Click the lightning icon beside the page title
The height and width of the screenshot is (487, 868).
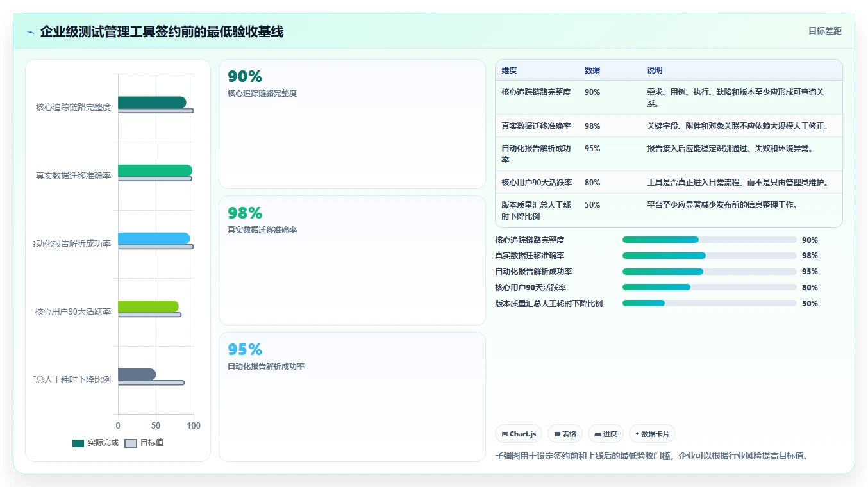pos(31,32)
